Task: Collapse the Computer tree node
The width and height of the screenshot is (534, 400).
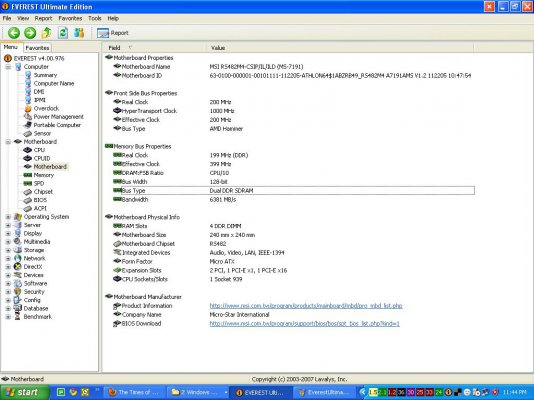Action: pos(8,67)
